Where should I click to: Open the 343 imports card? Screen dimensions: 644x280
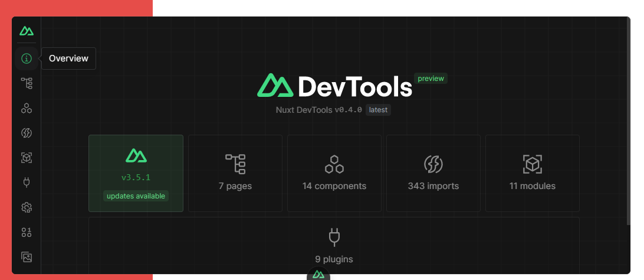(433, 174)
